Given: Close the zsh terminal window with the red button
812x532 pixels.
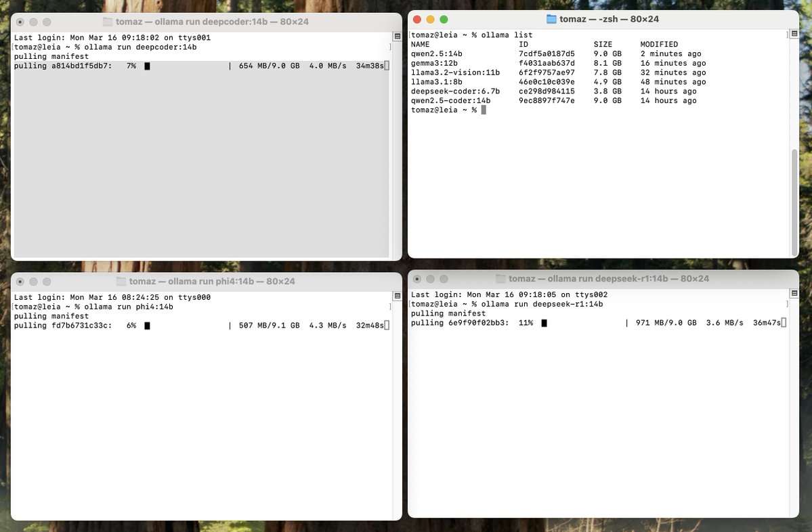Looking at the screenshot, I should tap(417, 19).
